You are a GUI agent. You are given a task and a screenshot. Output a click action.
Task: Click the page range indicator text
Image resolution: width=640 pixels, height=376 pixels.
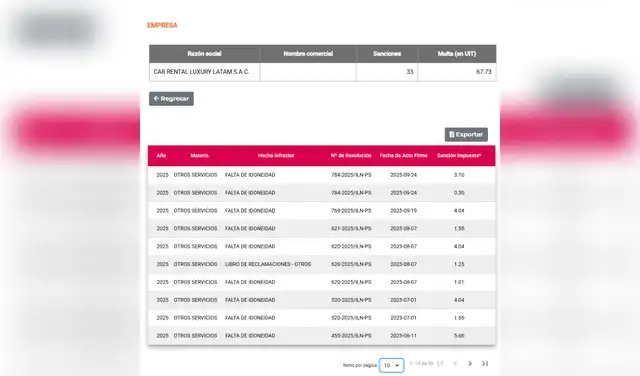(x=421, y=363)
